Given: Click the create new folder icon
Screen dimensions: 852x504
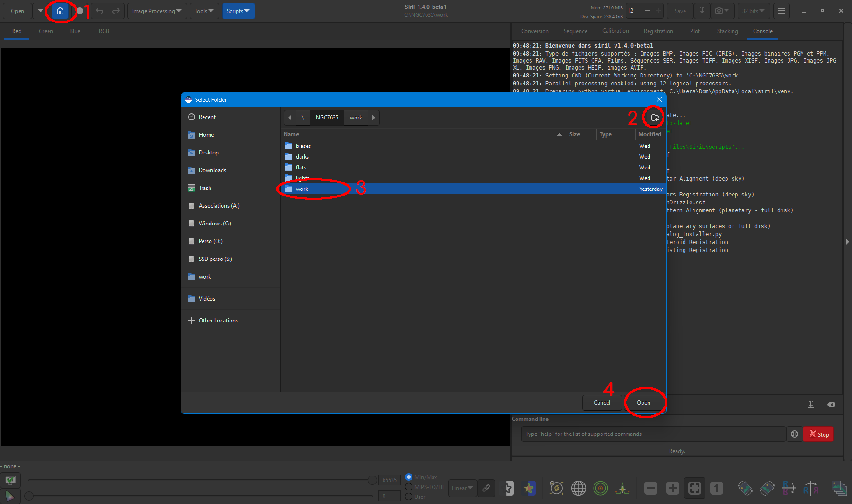Looking at the screenshot, I should pos(655,118).
